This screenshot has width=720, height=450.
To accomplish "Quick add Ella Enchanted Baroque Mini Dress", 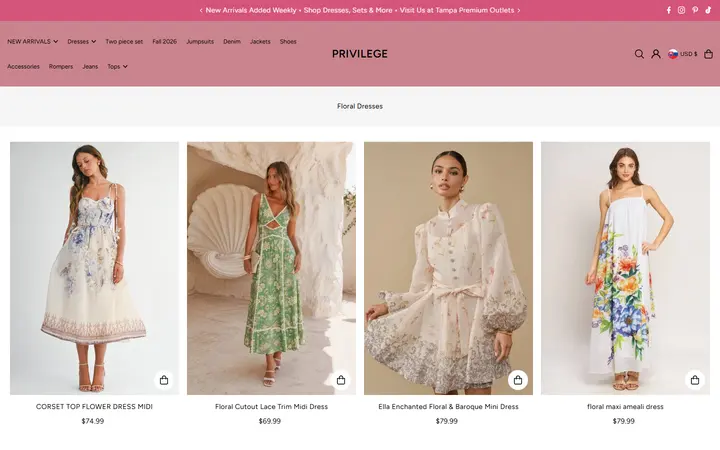I will (518, 380).
